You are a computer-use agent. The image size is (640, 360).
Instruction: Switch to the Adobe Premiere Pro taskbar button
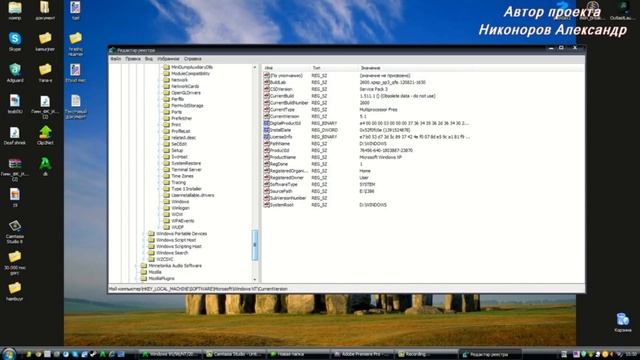362,354
